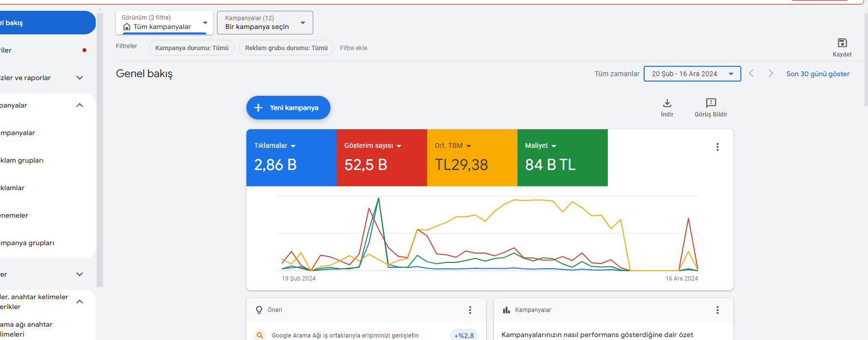Click Filtre ekle field
Viewport: 868px width, 340px height.
click(353, 48)
